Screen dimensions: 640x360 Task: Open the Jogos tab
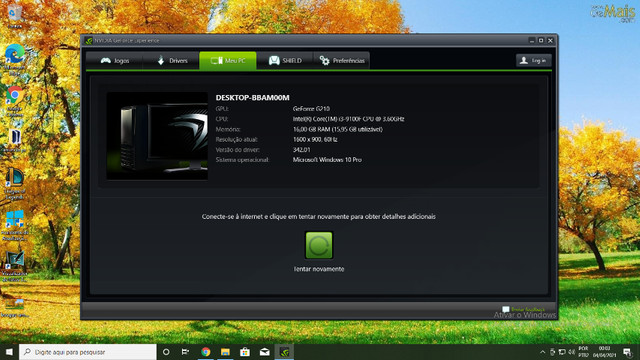pyautogui.click(x=115, y=60)
